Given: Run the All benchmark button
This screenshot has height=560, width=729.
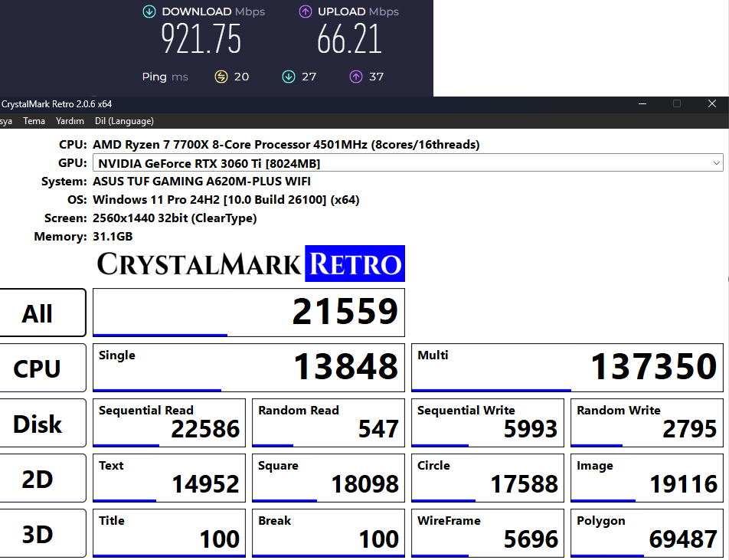Looking at the screenshot, I should tap(42, 313).
